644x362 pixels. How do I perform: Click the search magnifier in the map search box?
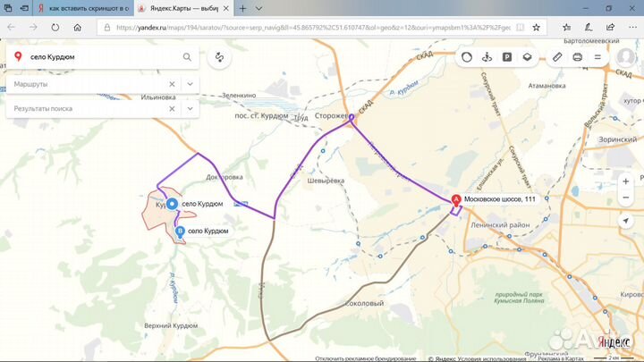point(187,57)
